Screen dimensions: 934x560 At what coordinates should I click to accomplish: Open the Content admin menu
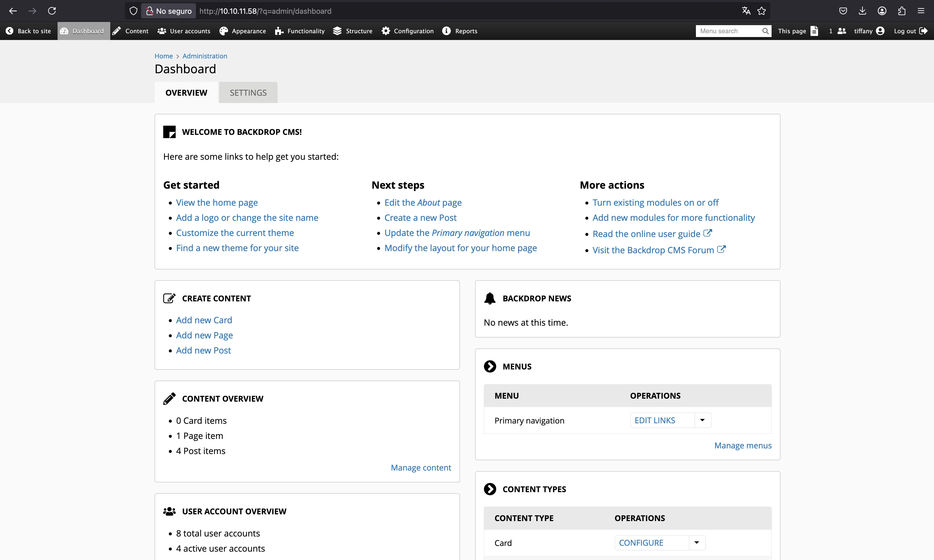coord(131,31)
